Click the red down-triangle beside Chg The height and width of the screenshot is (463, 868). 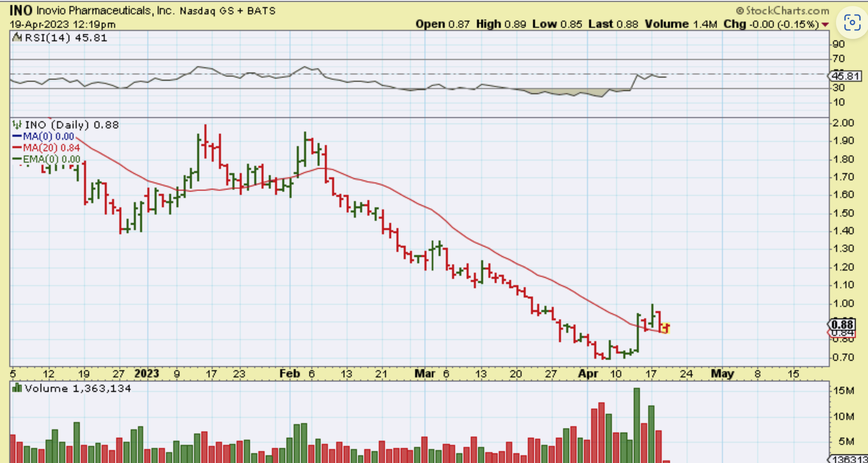(825, 25)
